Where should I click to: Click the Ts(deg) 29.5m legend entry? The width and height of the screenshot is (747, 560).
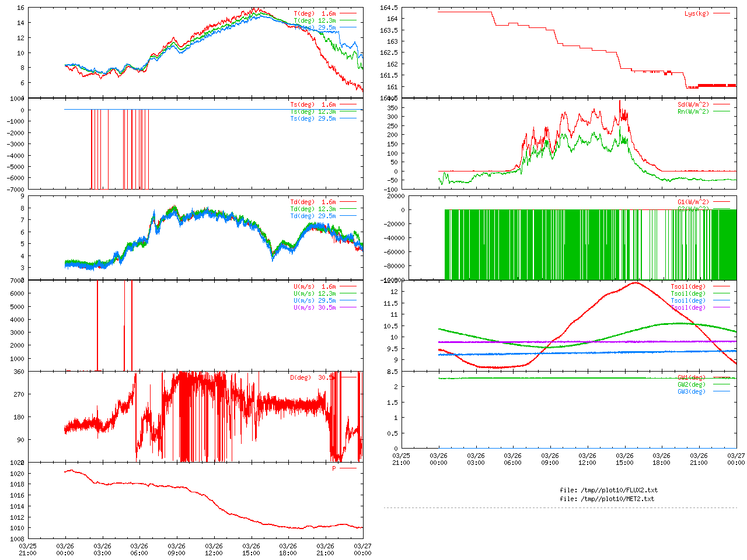pyautogui.click(x=313, y=118)
